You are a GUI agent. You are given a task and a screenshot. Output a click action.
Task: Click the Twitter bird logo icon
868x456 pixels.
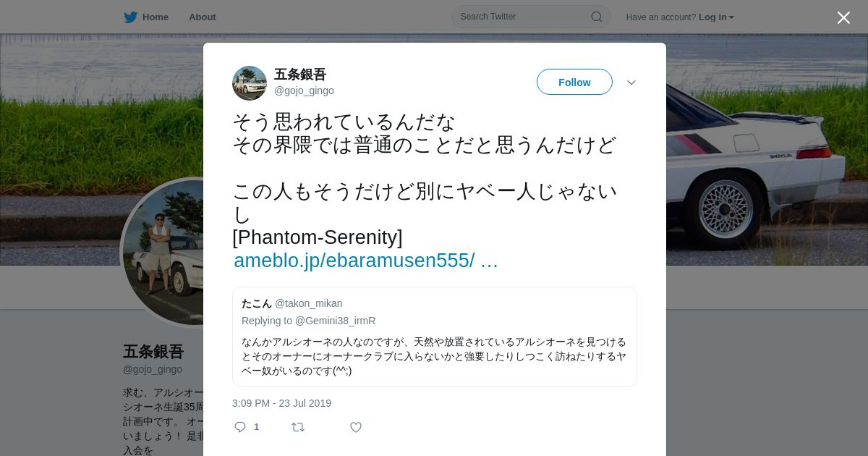pos(130,17)
